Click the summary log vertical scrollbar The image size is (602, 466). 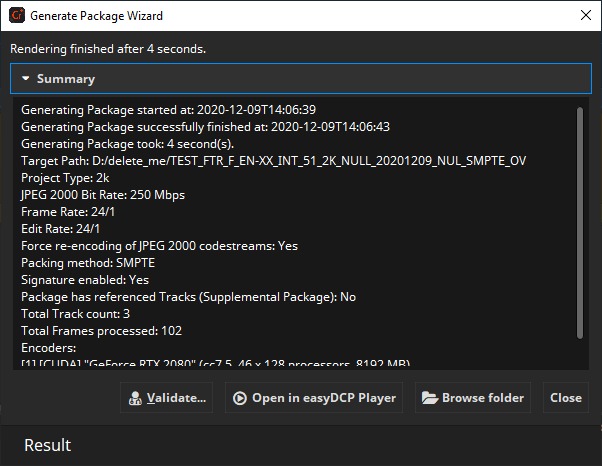point(580,200)
